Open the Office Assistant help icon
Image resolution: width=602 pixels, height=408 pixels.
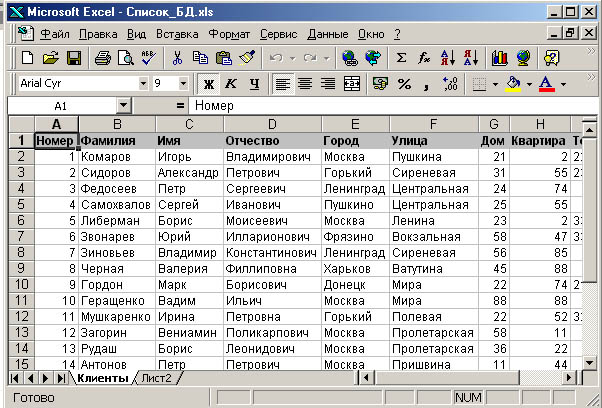(552, 58)
